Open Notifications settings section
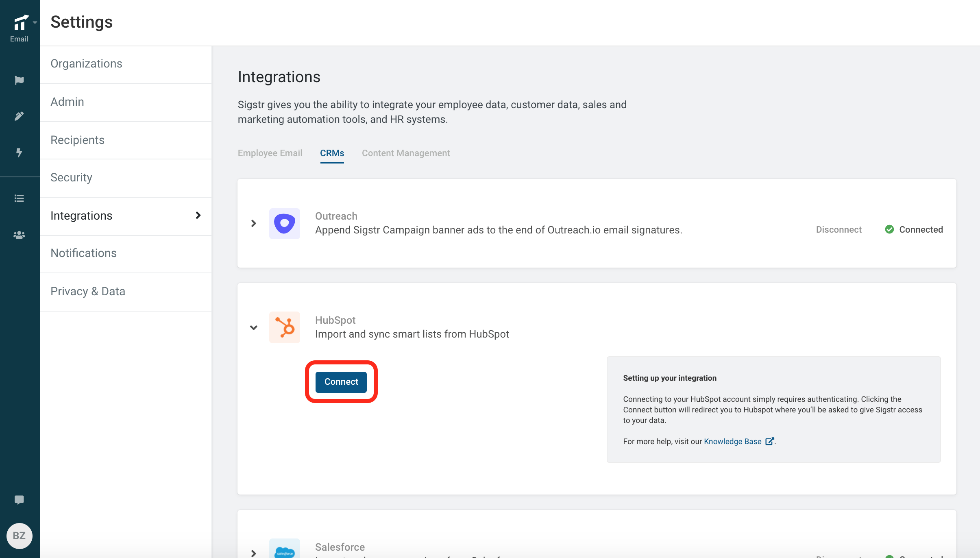 (x=126, y=253)
